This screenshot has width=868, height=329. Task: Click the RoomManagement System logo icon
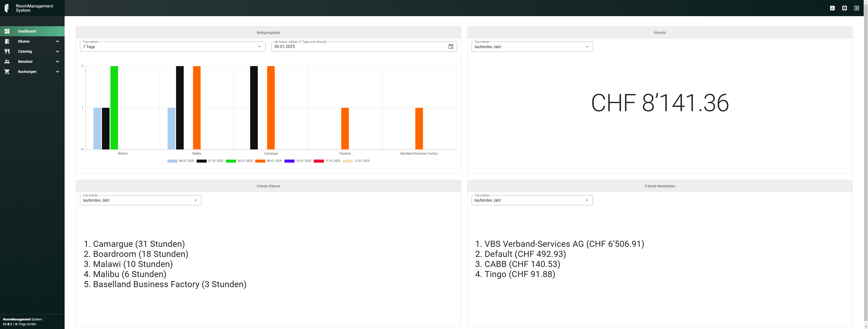coord(7,8)
